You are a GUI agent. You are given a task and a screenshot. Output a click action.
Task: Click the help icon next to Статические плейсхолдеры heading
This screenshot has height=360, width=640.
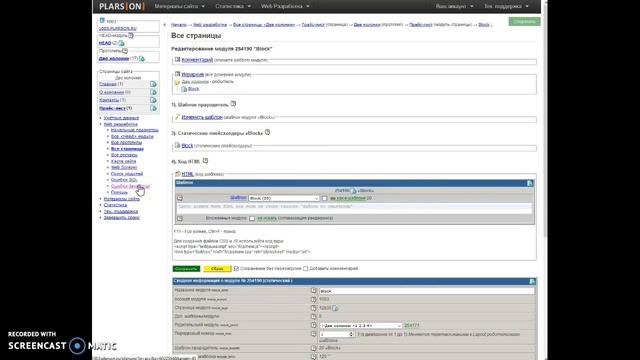267,133
